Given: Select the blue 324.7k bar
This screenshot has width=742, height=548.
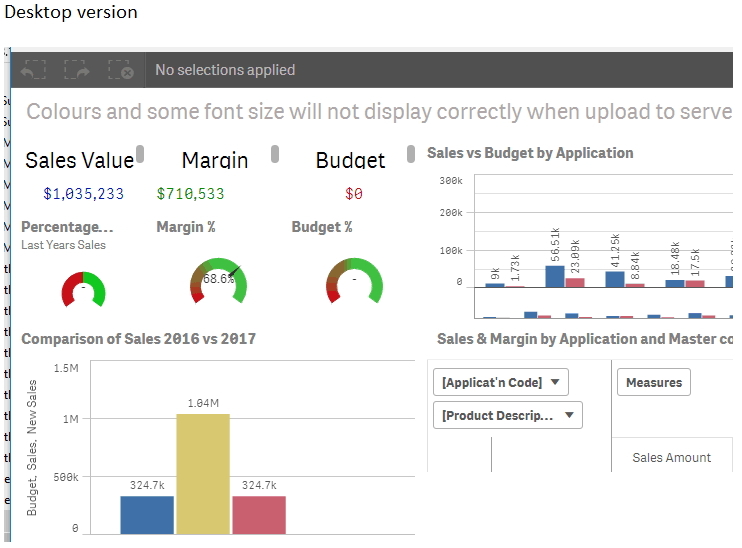Looking at the screenshot, I should pos(147,515).
